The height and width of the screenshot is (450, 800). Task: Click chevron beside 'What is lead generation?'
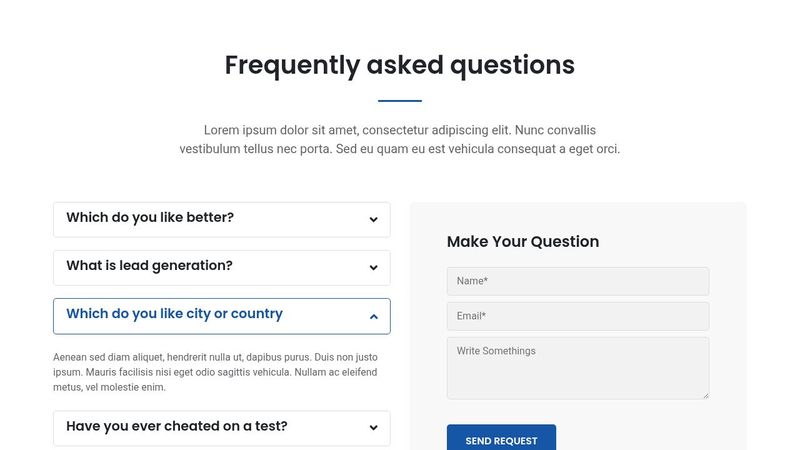coord(373,268)
